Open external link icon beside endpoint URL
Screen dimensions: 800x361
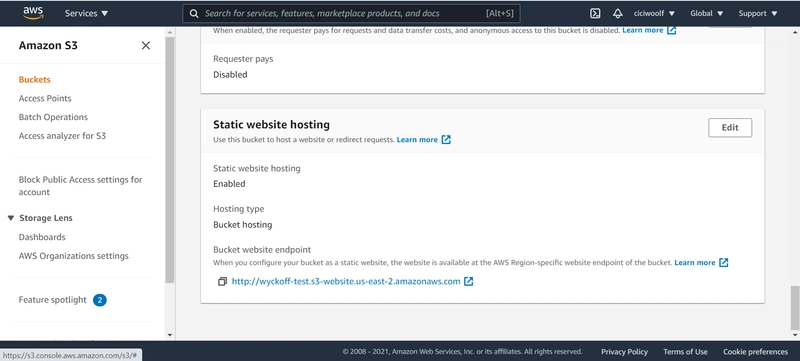pos(468,281)
